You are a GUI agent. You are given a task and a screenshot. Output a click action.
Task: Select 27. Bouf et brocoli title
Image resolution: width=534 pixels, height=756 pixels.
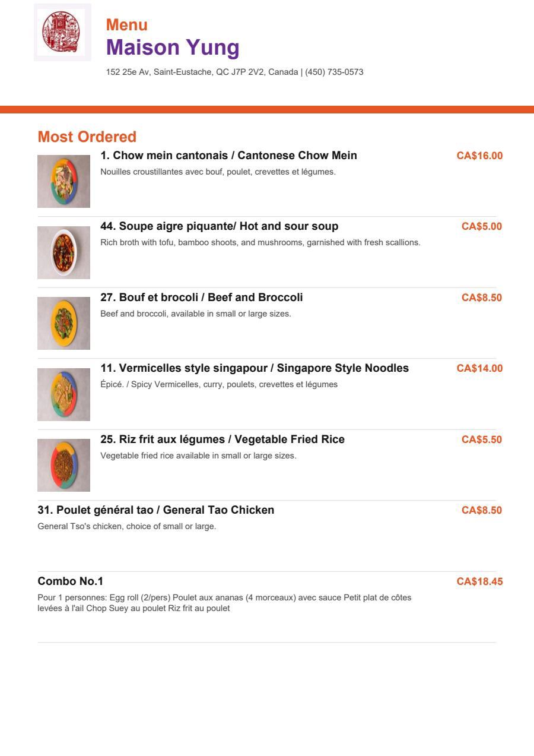(202, 297)
